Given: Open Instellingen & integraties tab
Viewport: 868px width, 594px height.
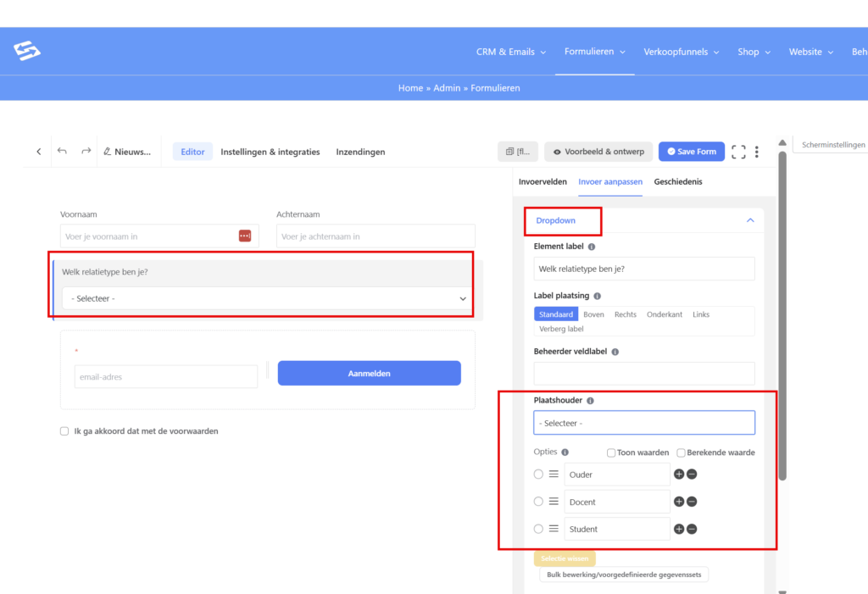Looking at the screenshot, I should pyautogui.click(x=270, y=152).
